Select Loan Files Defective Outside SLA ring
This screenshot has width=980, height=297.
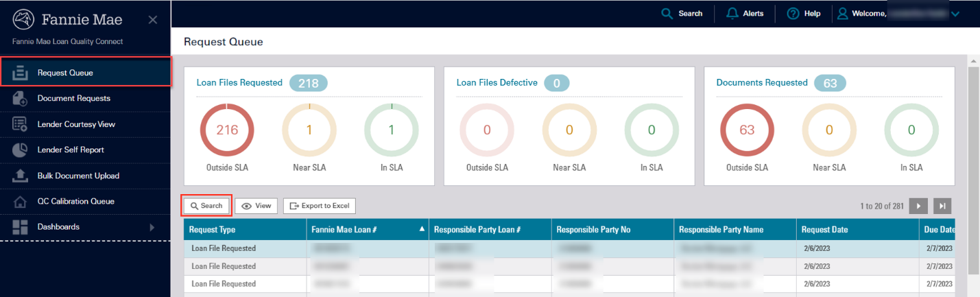coord(487,130)
